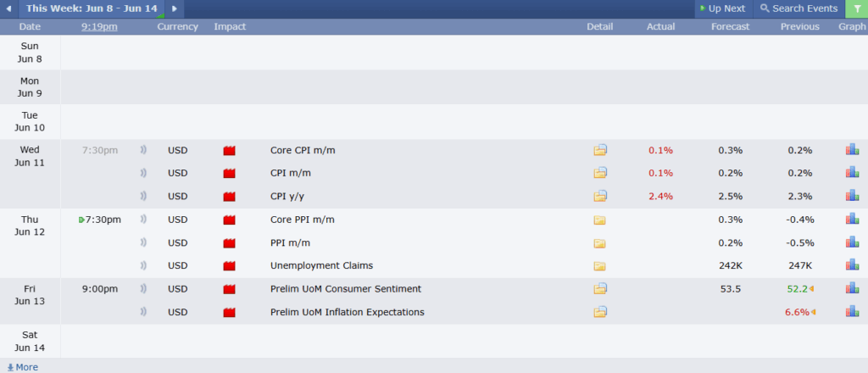Show graph for Prelim UoM Inflation Expectations
Screen dimensions: 868x373
[x=852, y=312]
